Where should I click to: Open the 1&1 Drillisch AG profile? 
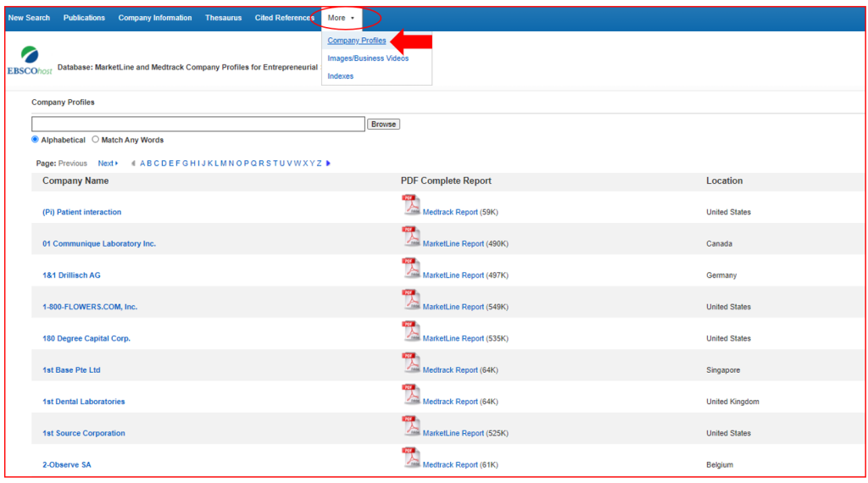tap(71, 275)
